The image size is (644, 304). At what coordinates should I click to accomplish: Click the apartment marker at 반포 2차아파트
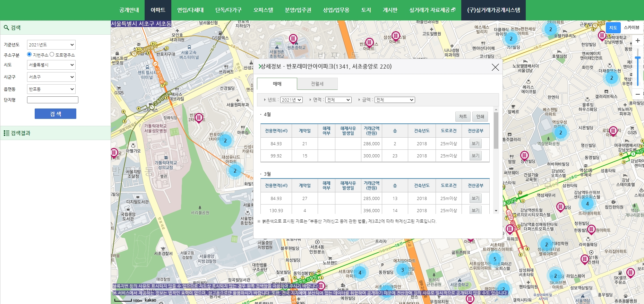pyautogui.click(x=199, y=118)
